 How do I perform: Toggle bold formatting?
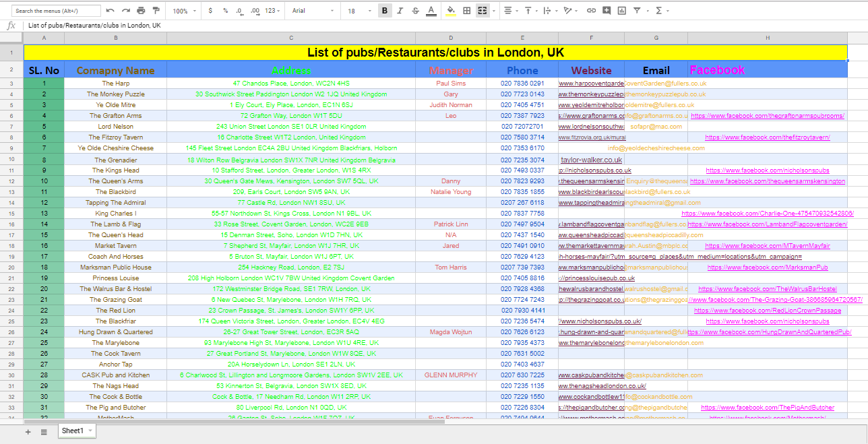click(385, 10)
